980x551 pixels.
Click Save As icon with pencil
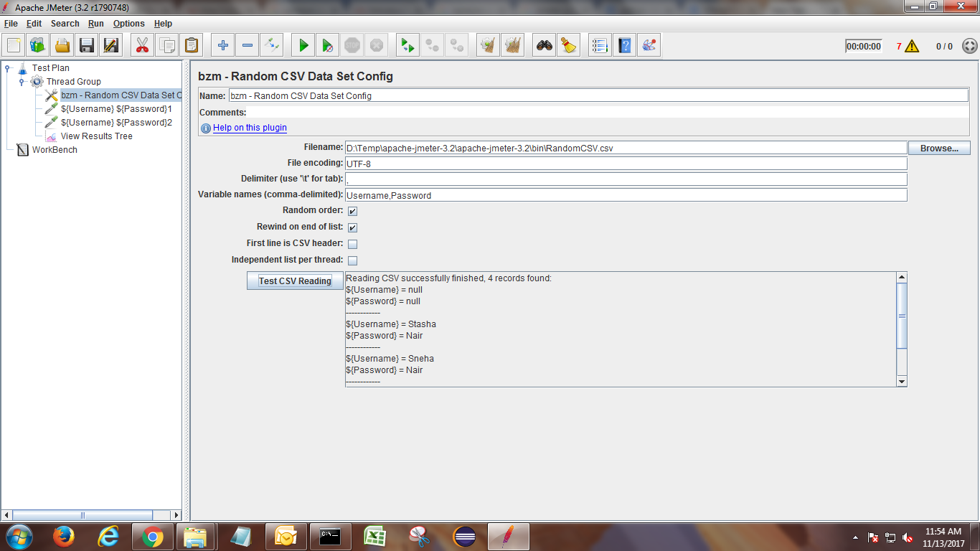click(111, 45)
